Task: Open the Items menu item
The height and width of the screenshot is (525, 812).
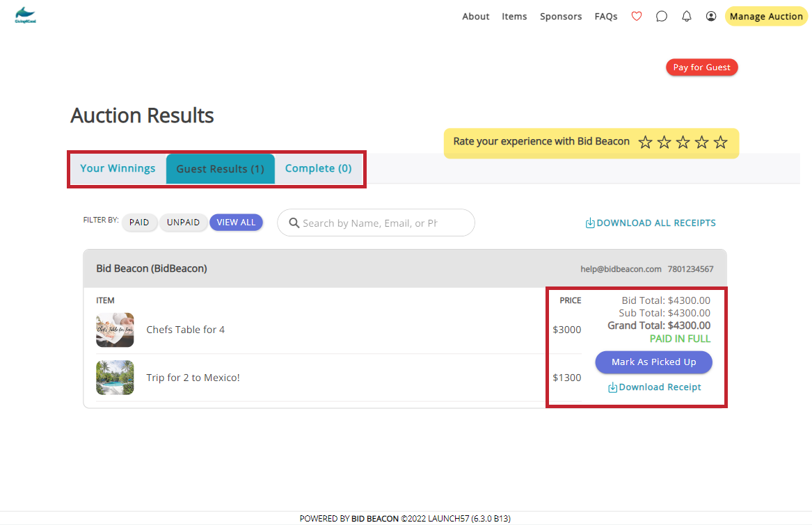Action: coord(514,16)
